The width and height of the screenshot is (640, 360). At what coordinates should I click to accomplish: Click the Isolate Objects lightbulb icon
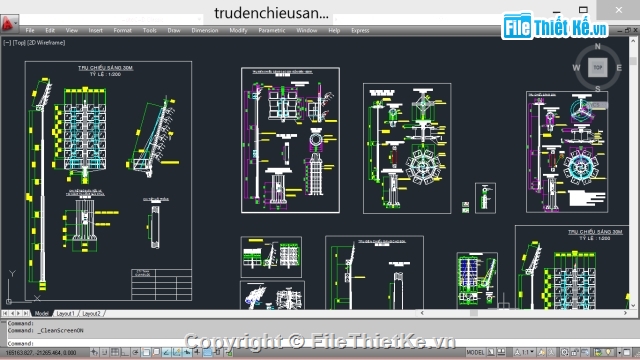608,352
